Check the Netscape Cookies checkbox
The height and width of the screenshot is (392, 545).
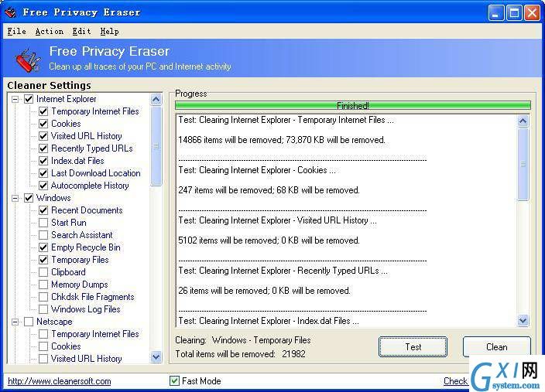43,346
